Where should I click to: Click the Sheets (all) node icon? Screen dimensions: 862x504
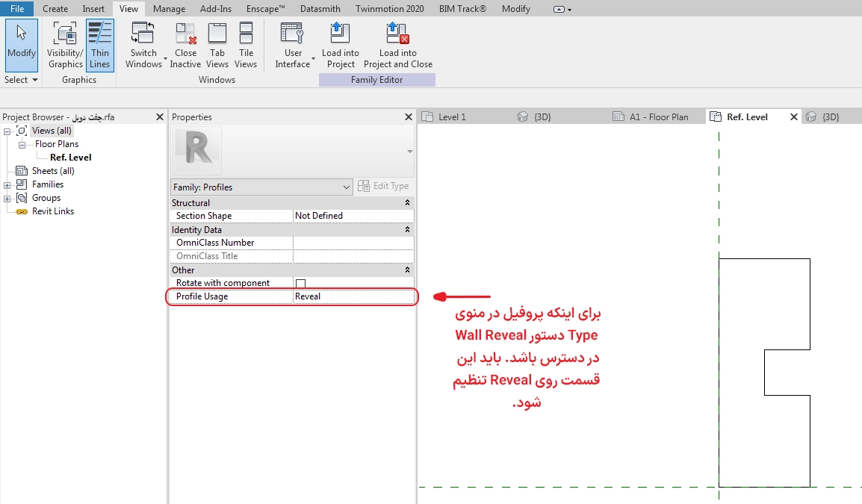click(22, 171)
